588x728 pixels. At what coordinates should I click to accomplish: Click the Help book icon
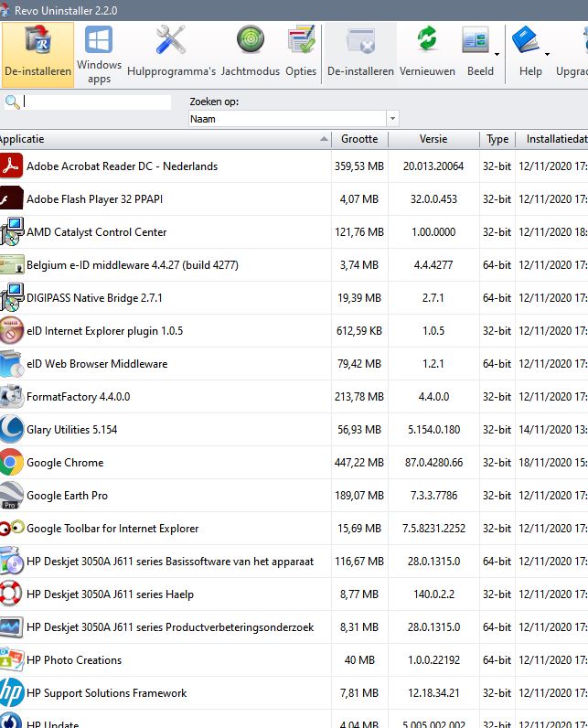pos(527,41)
